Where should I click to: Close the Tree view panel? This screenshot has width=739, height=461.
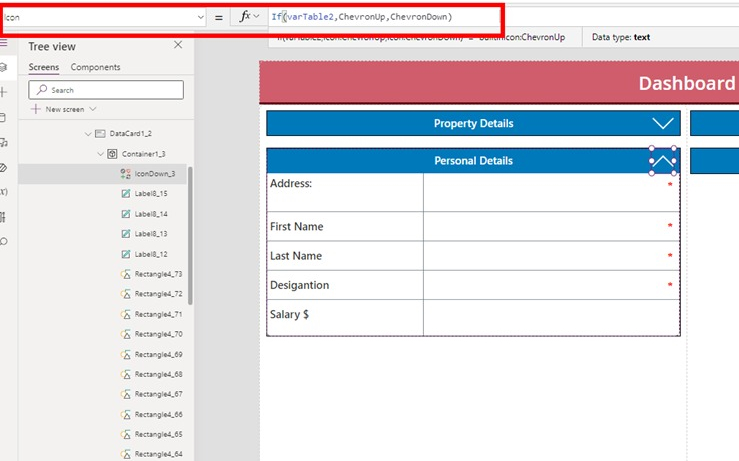coord(178,45)
